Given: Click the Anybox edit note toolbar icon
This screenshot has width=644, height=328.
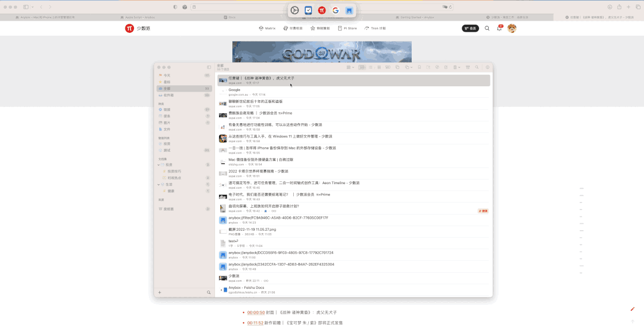Looking at the screenshot, I should pyautogui.click(x=446, y=67).
